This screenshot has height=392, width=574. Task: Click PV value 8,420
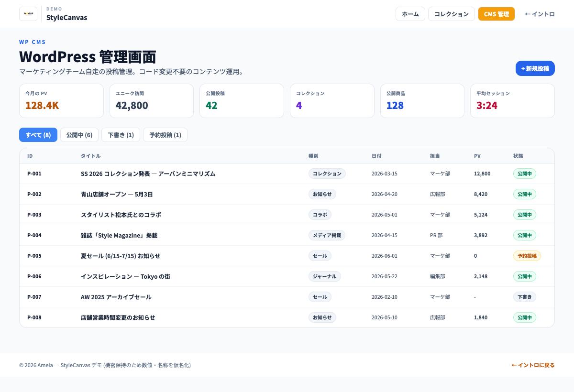click(x=481, y=194)
